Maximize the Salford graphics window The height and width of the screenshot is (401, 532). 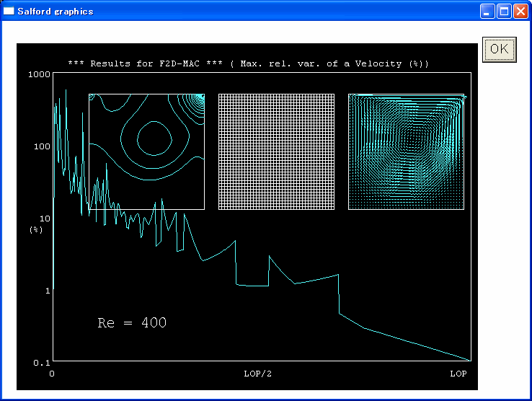[504, 12]
